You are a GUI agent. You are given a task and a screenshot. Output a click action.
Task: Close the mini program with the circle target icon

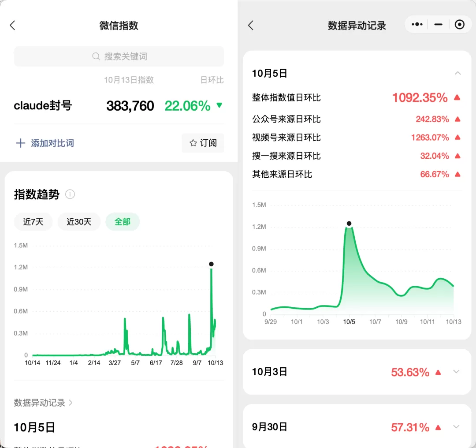(459, 24)
